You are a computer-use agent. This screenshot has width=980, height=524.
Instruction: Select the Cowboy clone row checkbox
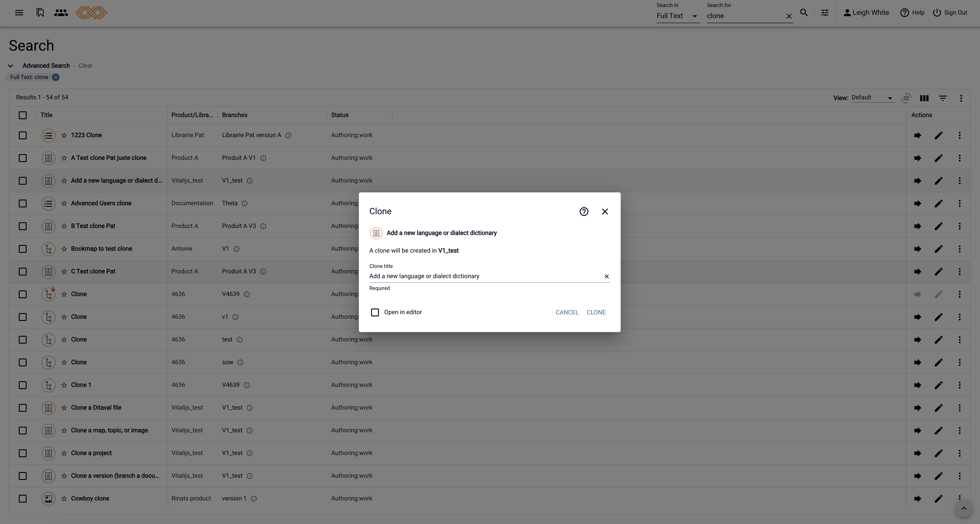pyautogui.click(x=23, y=499)
